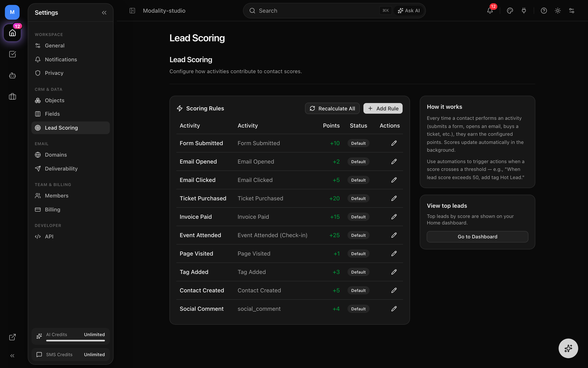
Task: Click Default badge in Form Submitted row
Action: click(x=358, y=143)
